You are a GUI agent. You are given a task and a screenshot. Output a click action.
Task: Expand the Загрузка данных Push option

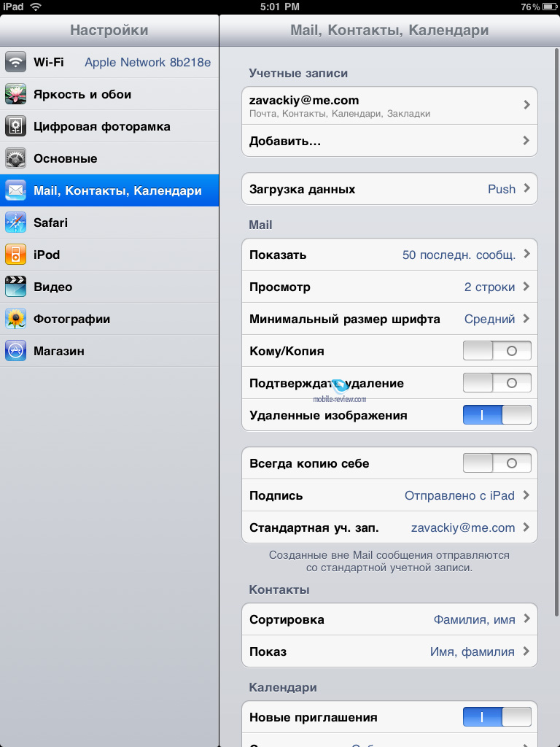(x=389, y=189)
